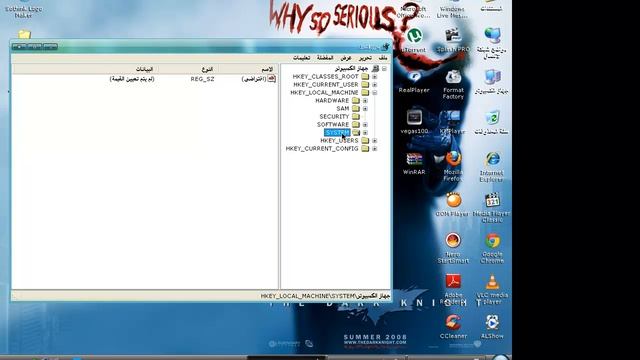Open Windows Live Messenger desktop icon
The image size is (640, 360).
point(452,9)
